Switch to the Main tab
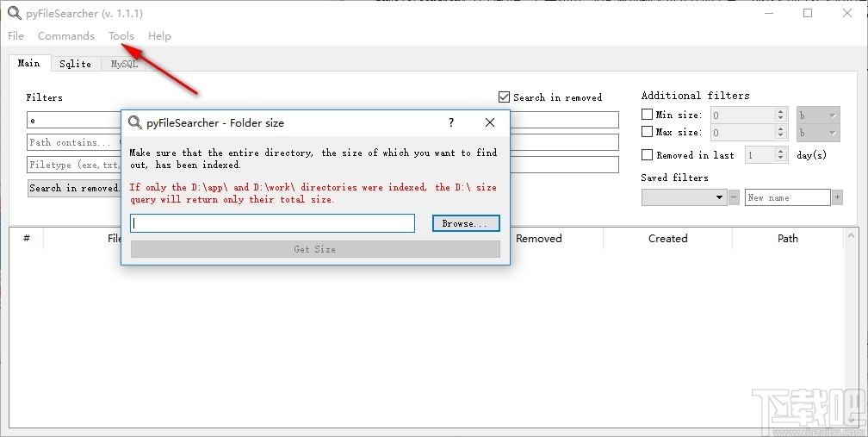Viewport: 868px width, 437px height. click(28, 63)
